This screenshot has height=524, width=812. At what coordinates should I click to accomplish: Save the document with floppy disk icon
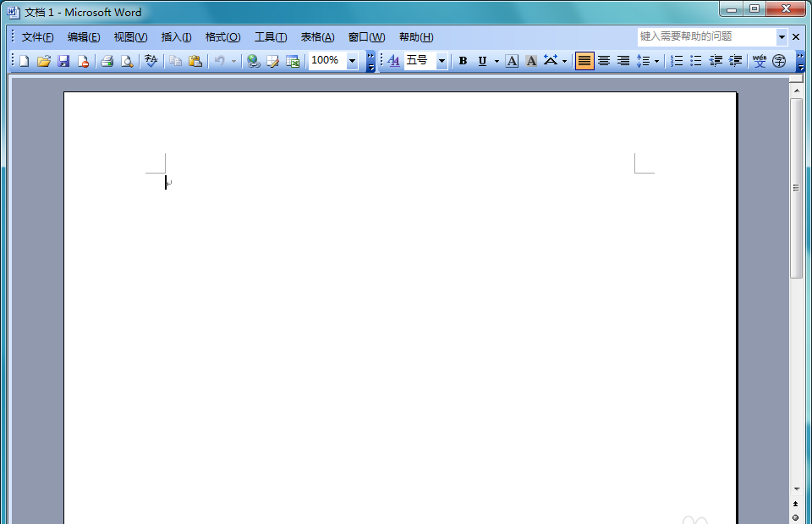click(x=63, y=61)
